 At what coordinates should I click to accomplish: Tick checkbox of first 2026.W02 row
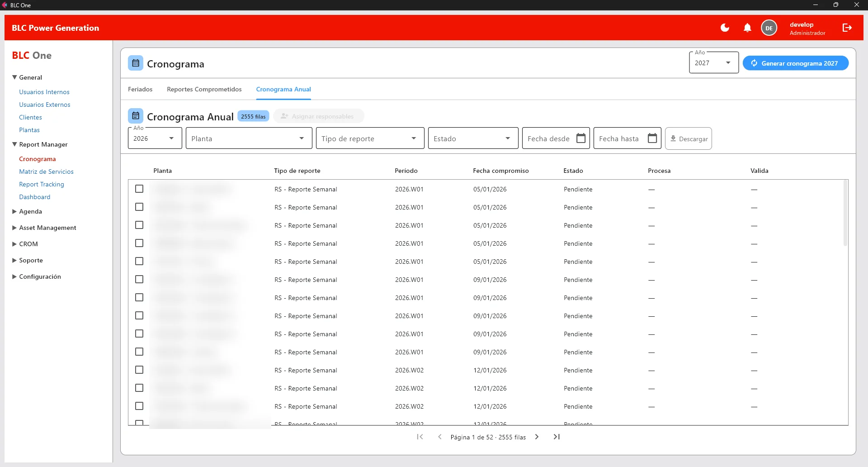[139, 370]
